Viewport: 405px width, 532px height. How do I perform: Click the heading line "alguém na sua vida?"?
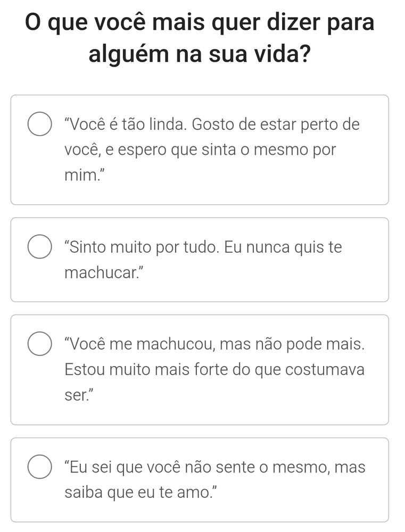coord(200,54)
